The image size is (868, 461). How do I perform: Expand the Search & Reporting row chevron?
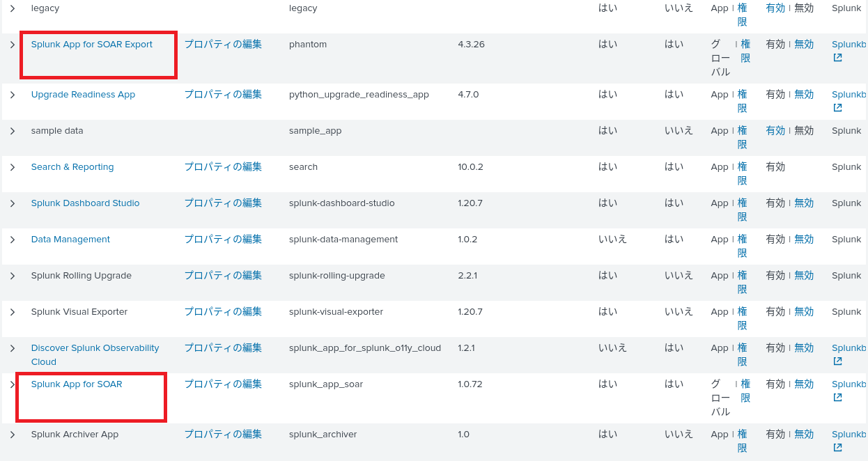click(x=13, y=167)
